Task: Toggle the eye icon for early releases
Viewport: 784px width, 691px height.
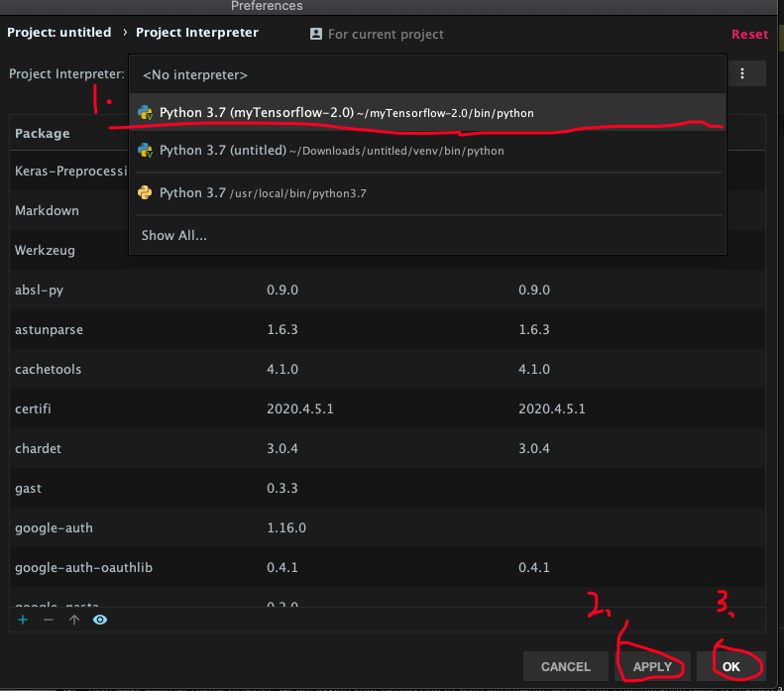Action: [100, 620]
